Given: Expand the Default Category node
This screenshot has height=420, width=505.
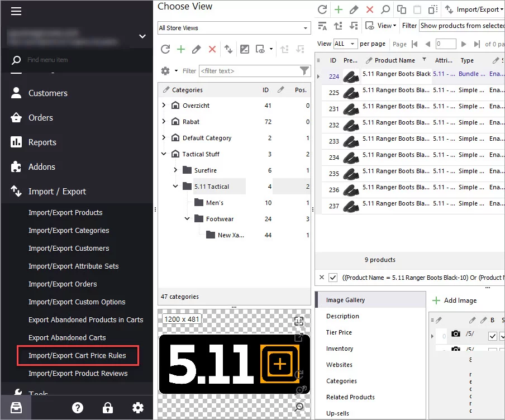Looking at the screenshot, I should 164,137.
